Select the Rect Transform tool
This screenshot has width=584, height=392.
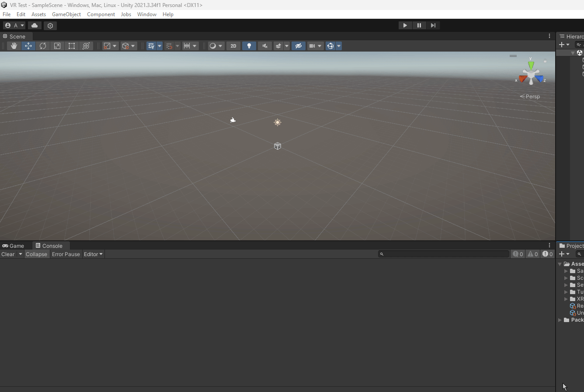click(x=71, y=45)
